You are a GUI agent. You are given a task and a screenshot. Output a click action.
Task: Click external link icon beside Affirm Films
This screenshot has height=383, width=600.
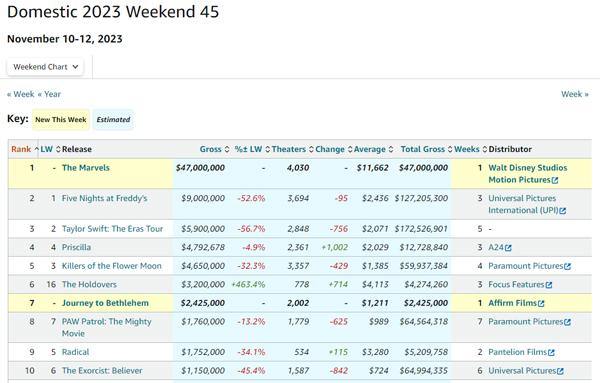point(541,304)
